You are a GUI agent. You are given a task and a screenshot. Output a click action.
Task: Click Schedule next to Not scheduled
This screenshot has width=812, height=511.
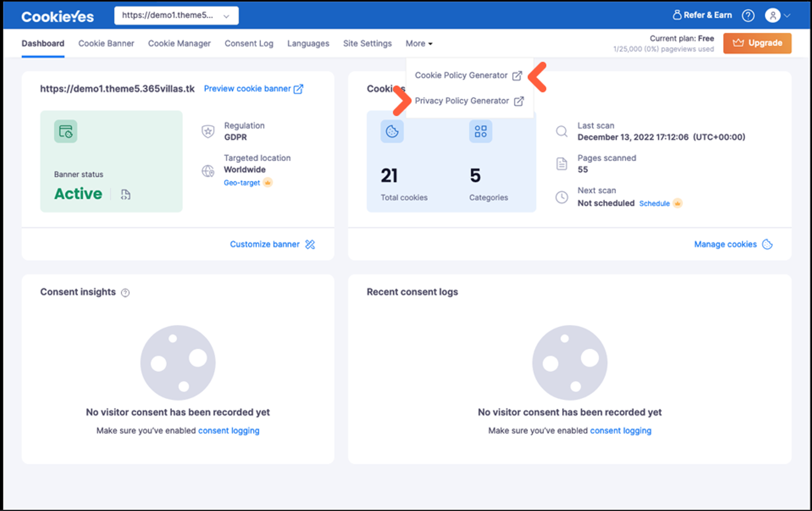click(x=654, y=204)
